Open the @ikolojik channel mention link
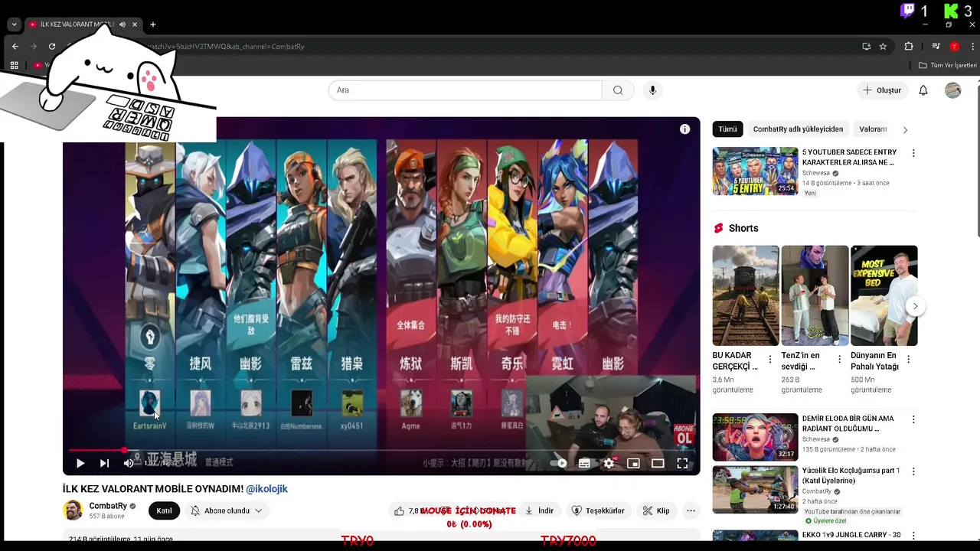980x551 pixels. coord(266,489)
